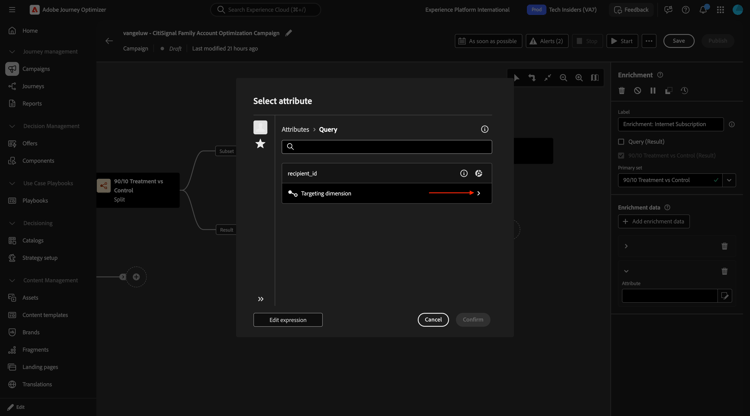Click the Feedback button
750x416 pixels.
631,10
